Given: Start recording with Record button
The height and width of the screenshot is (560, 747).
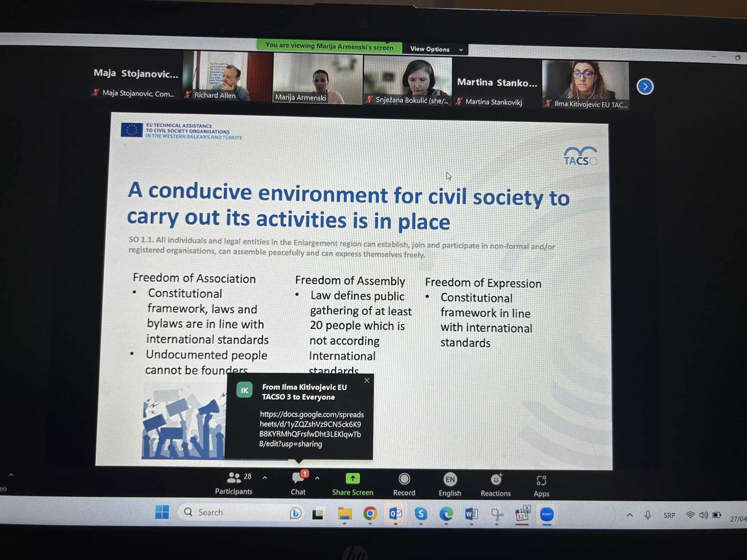Looking at the screenshot, I should pyautogui.click(x=404, y=485).
